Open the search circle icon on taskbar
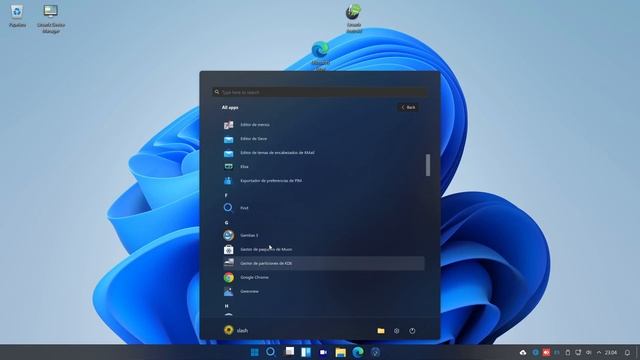The image size is (640, 360). pos(271,352)
